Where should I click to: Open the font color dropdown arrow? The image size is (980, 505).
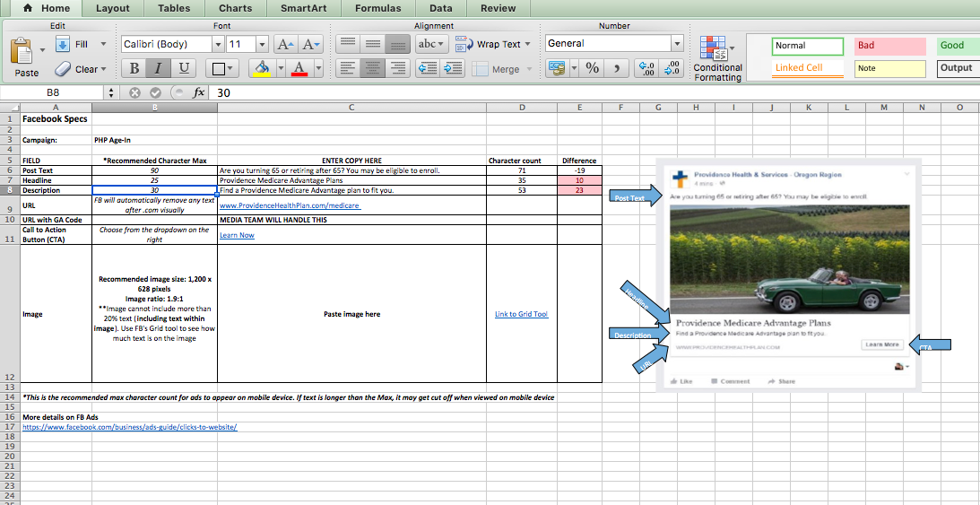point(318,68)
